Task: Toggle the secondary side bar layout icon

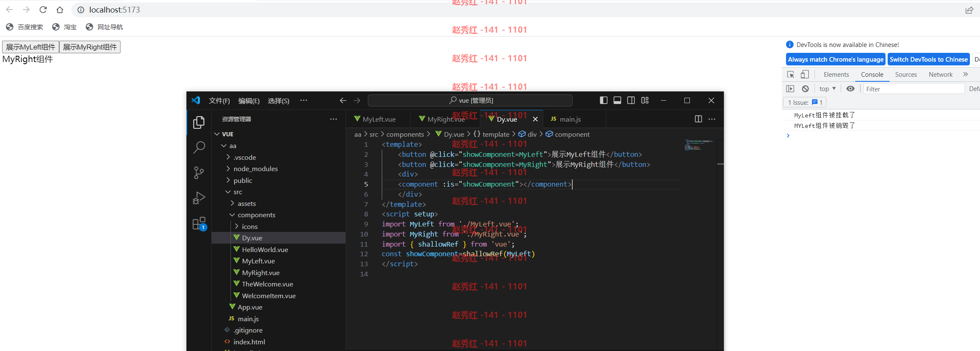Action: 631,100
